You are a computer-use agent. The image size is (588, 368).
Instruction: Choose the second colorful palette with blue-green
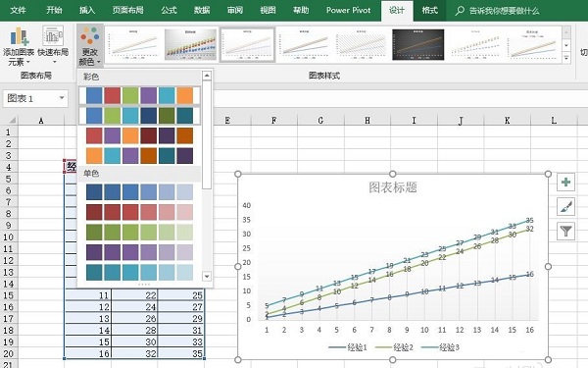point(139,116)
